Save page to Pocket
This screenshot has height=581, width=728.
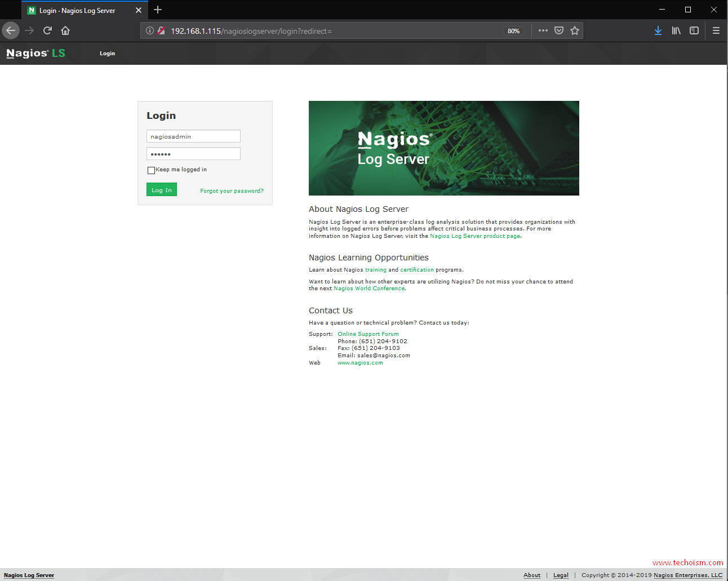pyautogui.click(x=559, y=30)
